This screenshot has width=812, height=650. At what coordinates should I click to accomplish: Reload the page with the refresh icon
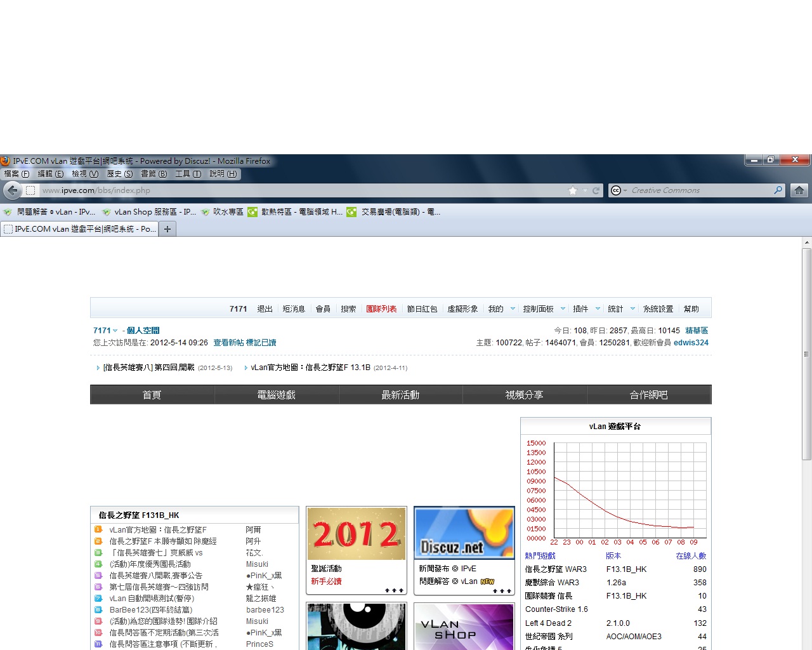click(x=596, y=190)
